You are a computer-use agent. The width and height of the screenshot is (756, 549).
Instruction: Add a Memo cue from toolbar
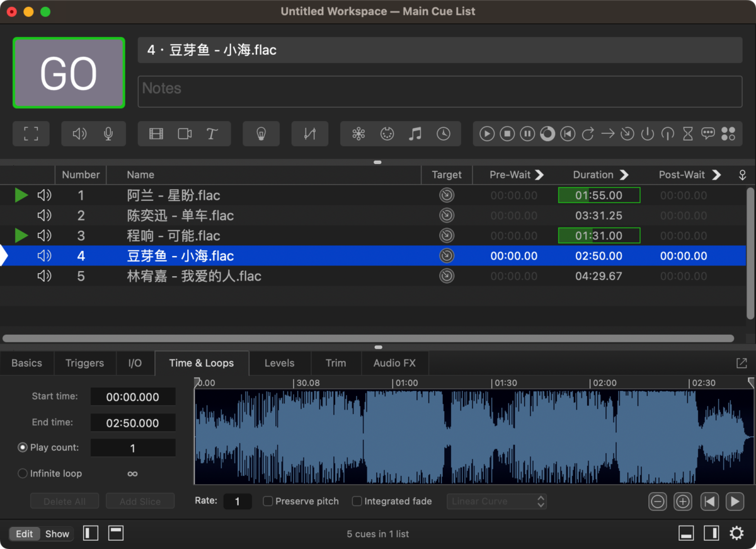pos(708,134)
